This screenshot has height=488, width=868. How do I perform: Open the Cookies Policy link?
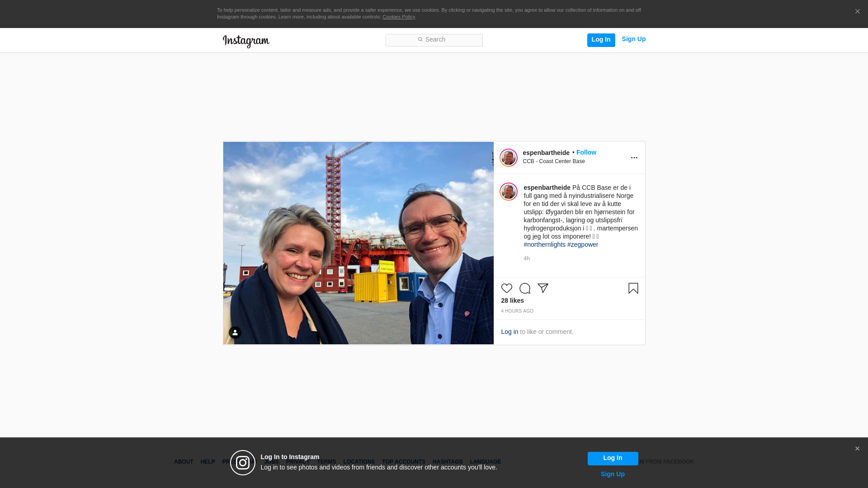(398, 17)
